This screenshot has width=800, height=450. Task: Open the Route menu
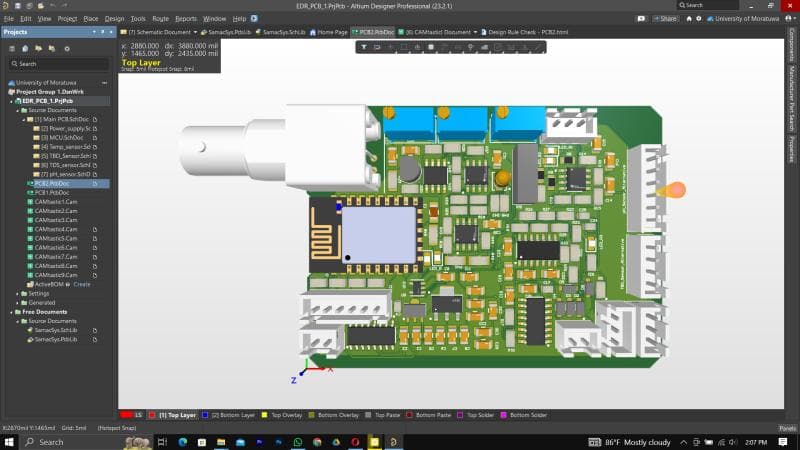[160, 18]
